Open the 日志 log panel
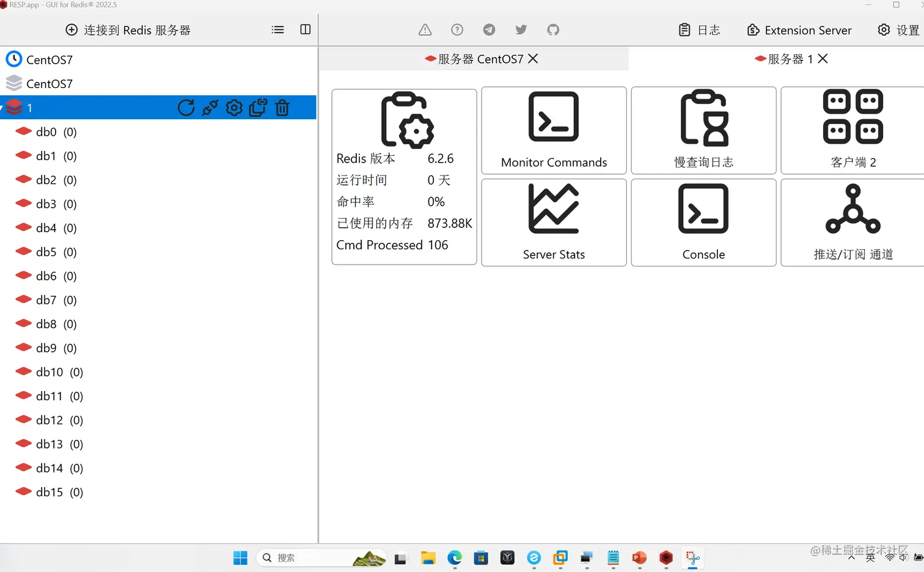This screenshot has width=924, height=572. point(700,30)
